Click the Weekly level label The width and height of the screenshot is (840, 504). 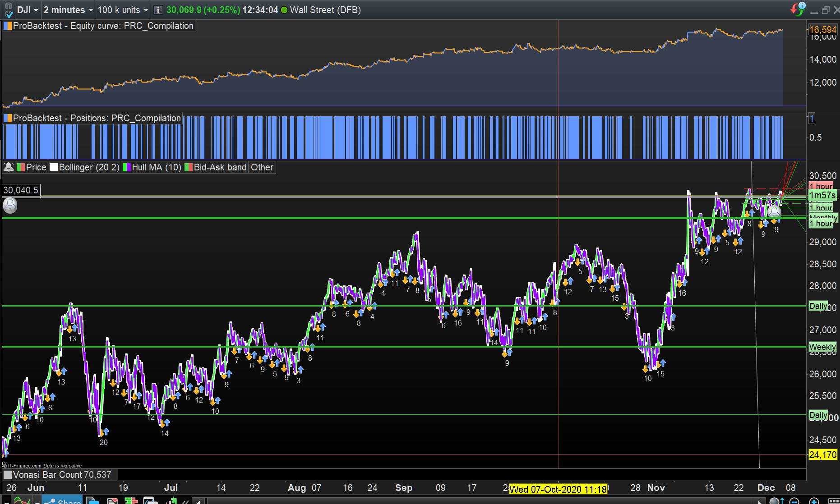coord(822,347)
